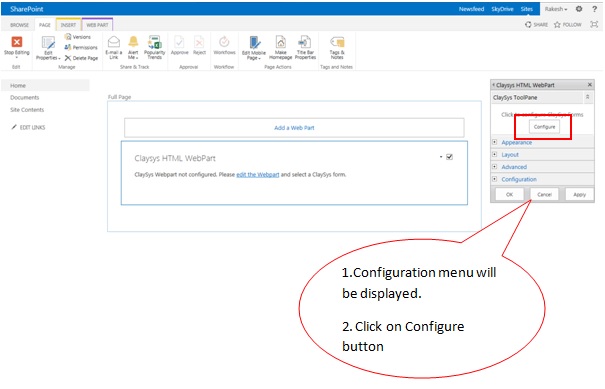Image resolution: width=605 pixels, height=389 pixels.
Task: Open Newsfeed in the top bar
Action: point(471,9)
